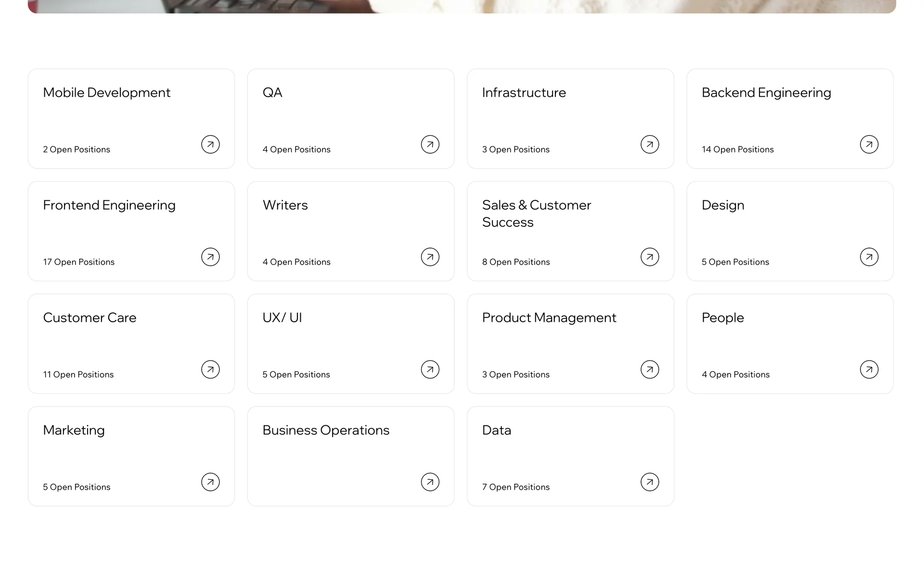
Task: Click the hero image strip at top
Action: point(462,6)
